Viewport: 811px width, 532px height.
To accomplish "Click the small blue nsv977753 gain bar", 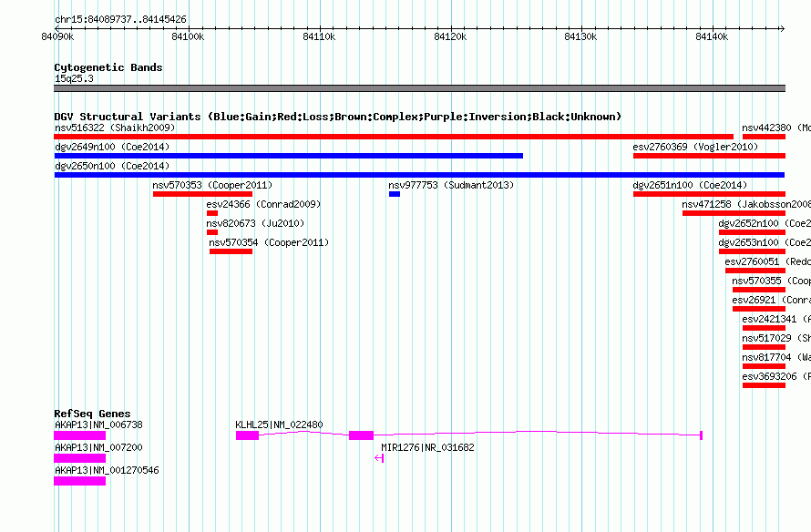I will [395, 194].
